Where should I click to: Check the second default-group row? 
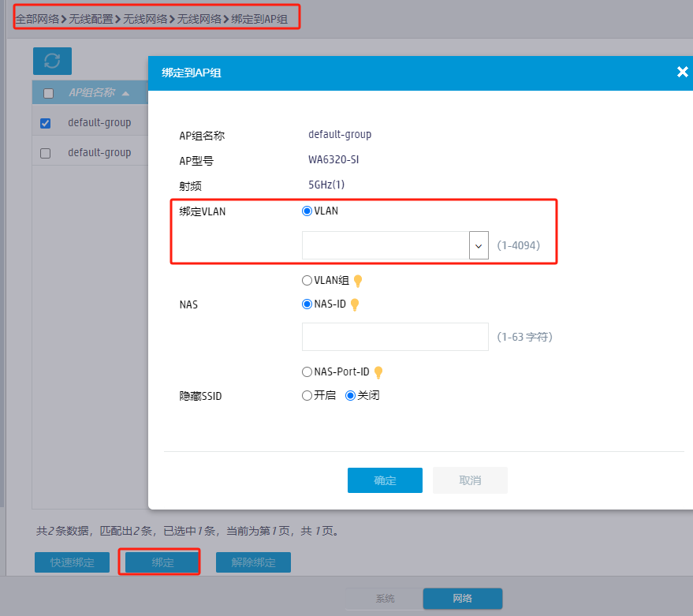pyautogui.click(x=45, y=153)
